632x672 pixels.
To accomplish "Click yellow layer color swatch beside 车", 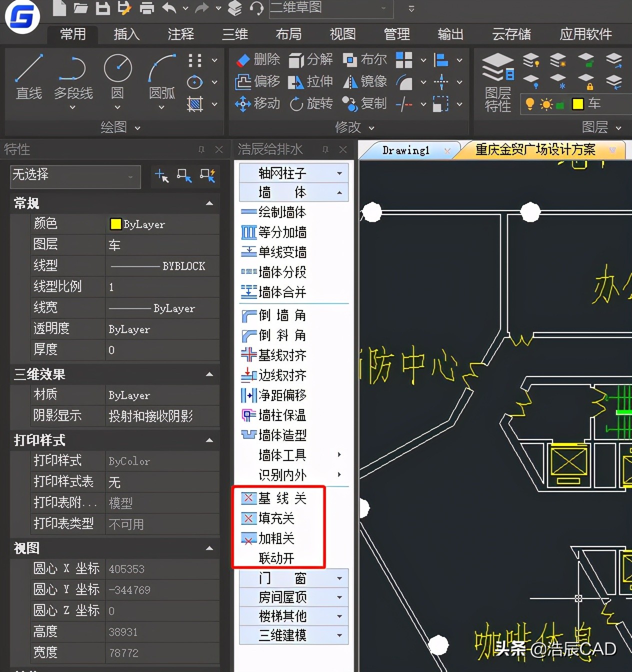I will (578, 104).
